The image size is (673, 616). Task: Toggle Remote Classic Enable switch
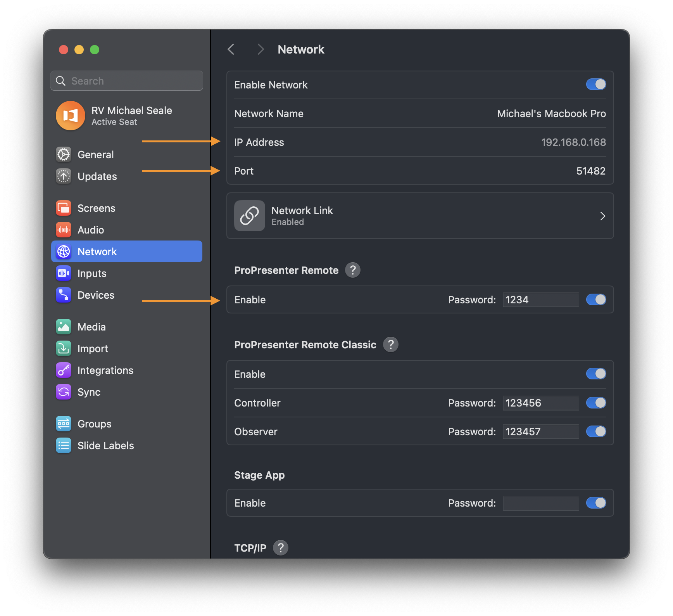[596, 374]
